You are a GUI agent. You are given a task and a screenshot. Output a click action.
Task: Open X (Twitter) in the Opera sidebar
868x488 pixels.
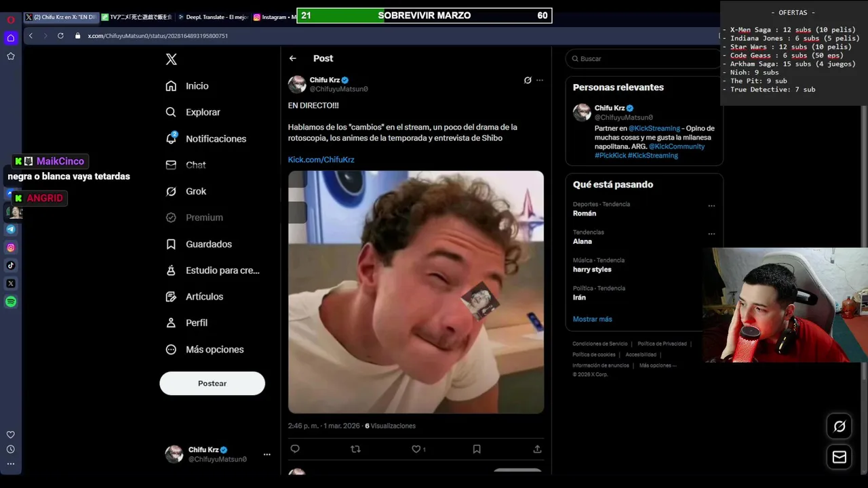click(x=11, y=283)
